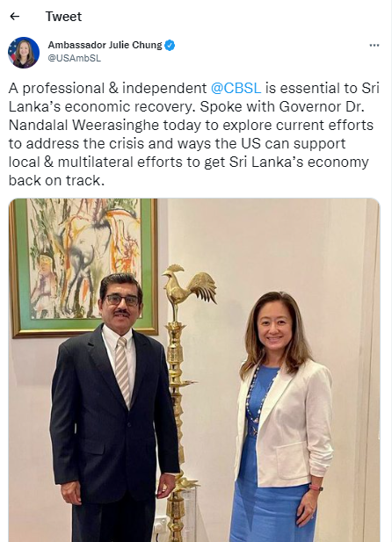392x542 pixels.
Task: Click the blue verified badge
Action: 170,46
